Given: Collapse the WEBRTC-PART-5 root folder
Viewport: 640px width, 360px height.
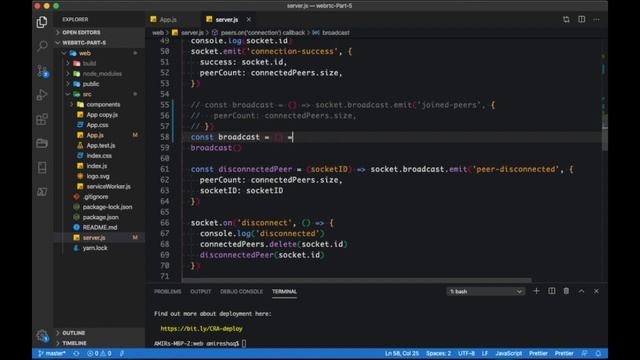Looking at the screenshot, I should (84, 42).
